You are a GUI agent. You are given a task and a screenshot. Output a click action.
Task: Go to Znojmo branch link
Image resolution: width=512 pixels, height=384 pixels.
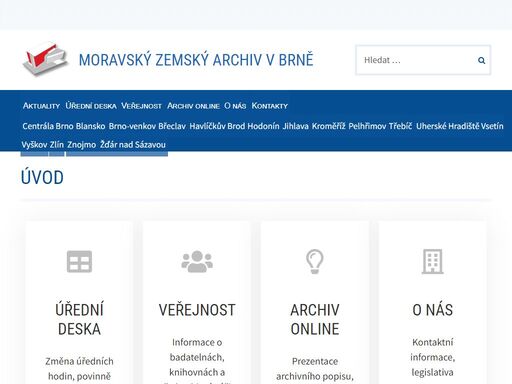tap(81, 145)
